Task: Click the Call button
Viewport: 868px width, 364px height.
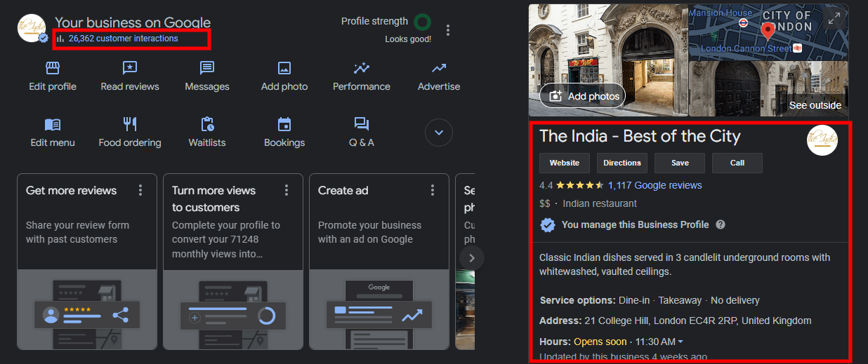Action: tap(737, 163)
